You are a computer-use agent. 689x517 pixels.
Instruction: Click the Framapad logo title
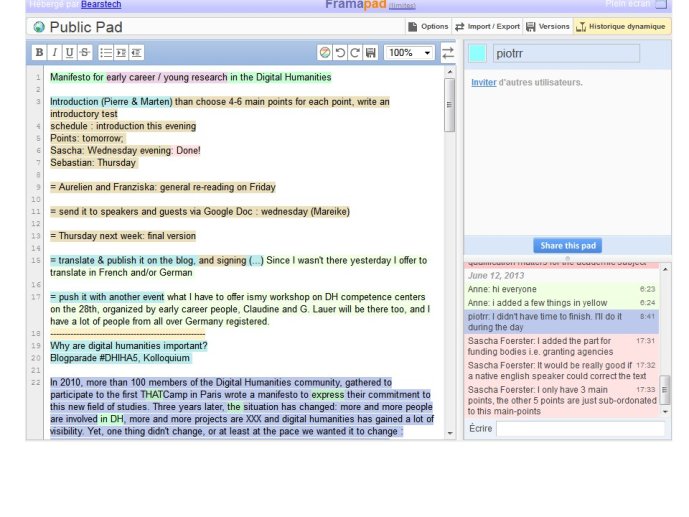click(355, 5)
